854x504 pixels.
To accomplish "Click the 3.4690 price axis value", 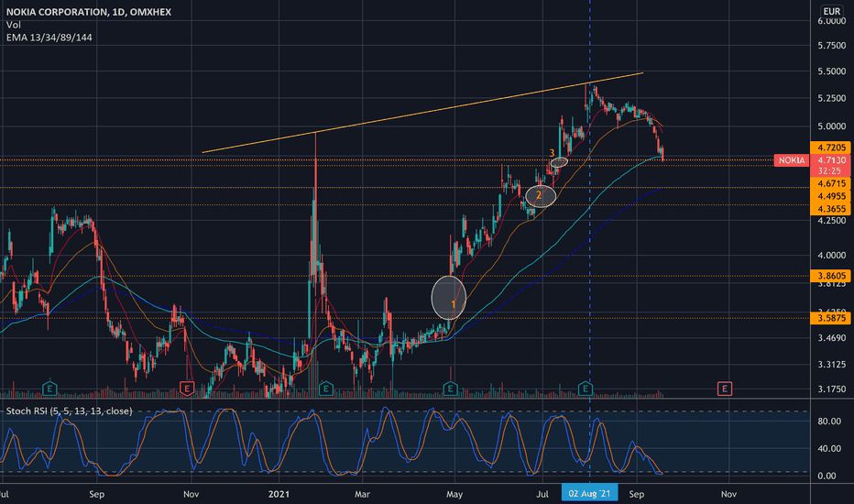I will coord(831,338).
